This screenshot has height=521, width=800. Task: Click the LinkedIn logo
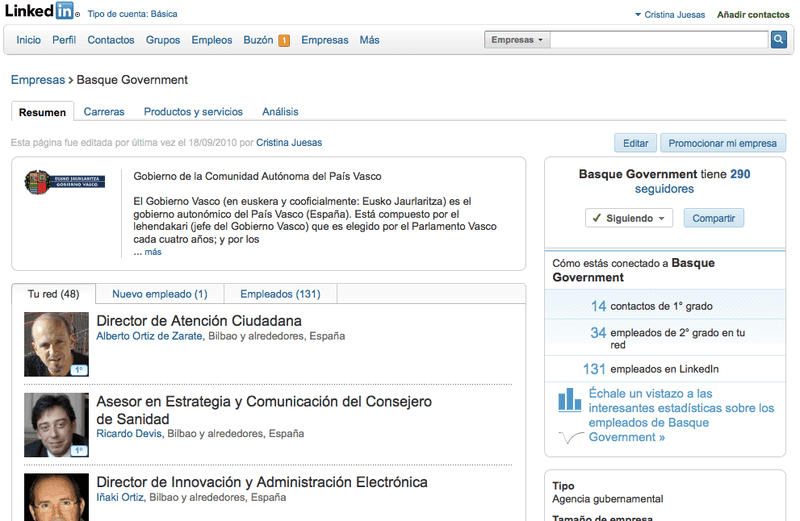[42, 11]
